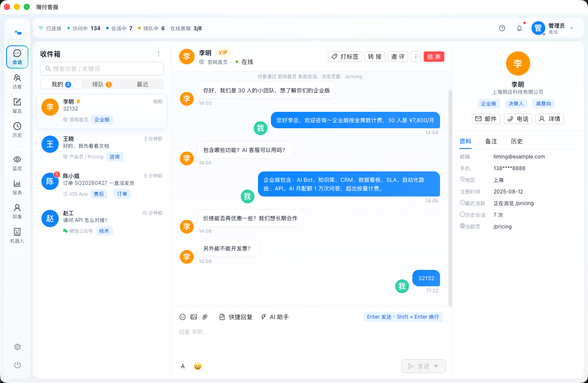Click the 决策人 tag in profile
This screenshot has height=383, width=588.
point(516,104)
